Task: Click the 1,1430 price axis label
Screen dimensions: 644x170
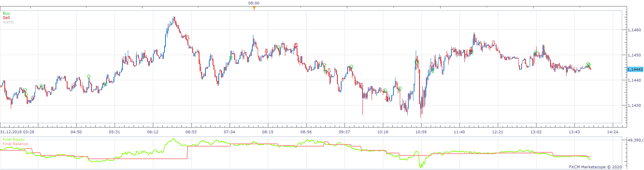Action: (x=634, y=105)
